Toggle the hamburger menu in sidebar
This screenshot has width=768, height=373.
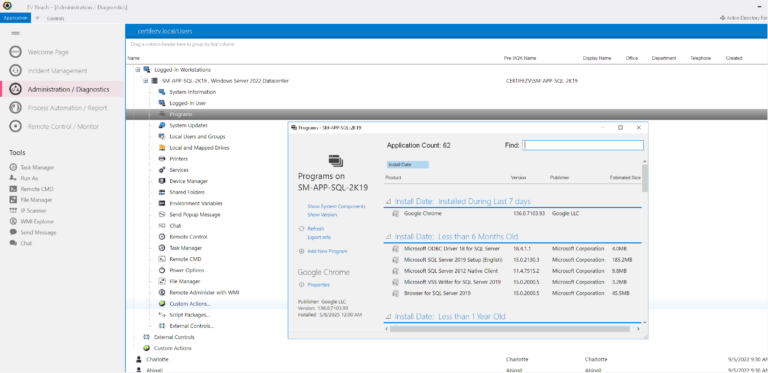click(15, 33)
